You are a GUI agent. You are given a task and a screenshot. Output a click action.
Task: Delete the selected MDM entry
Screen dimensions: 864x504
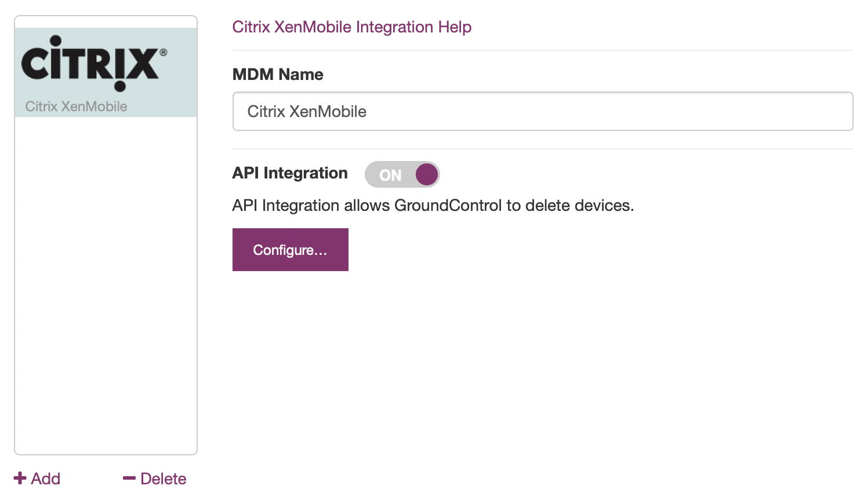tap(155, 479)
